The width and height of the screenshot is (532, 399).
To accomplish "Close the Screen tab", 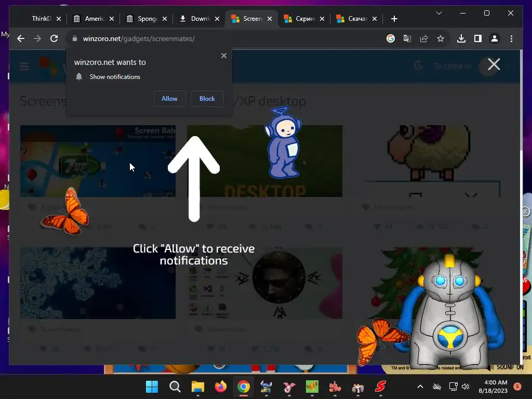I will tap(270, 19).
